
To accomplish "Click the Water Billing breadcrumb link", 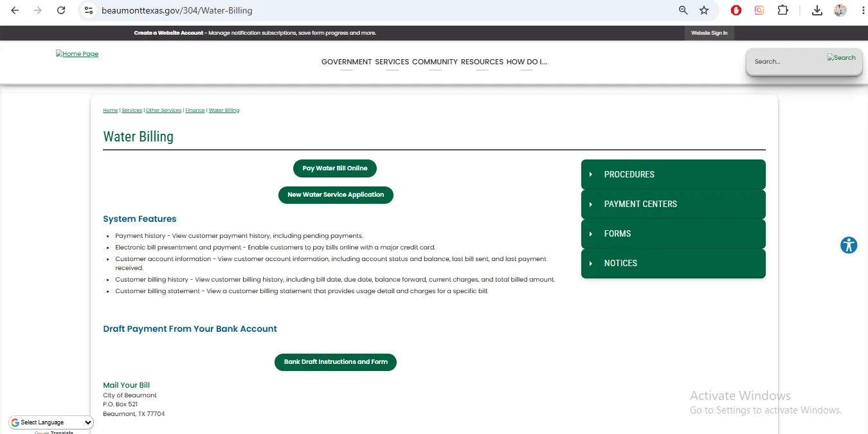I will pyautogui.click(x=224, y=111).
